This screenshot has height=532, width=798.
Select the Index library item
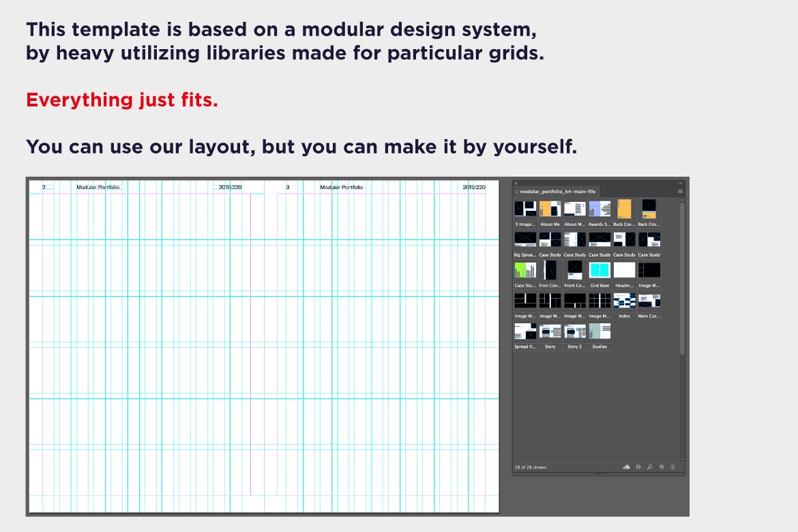624,301
